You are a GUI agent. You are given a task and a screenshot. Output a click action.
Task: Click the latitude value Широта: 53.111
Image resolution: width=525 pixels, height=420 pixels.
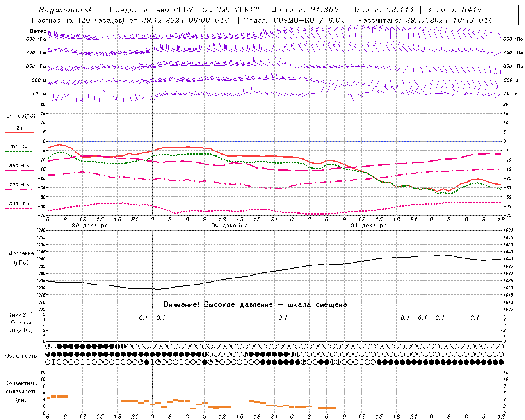(x=382, y=10)
